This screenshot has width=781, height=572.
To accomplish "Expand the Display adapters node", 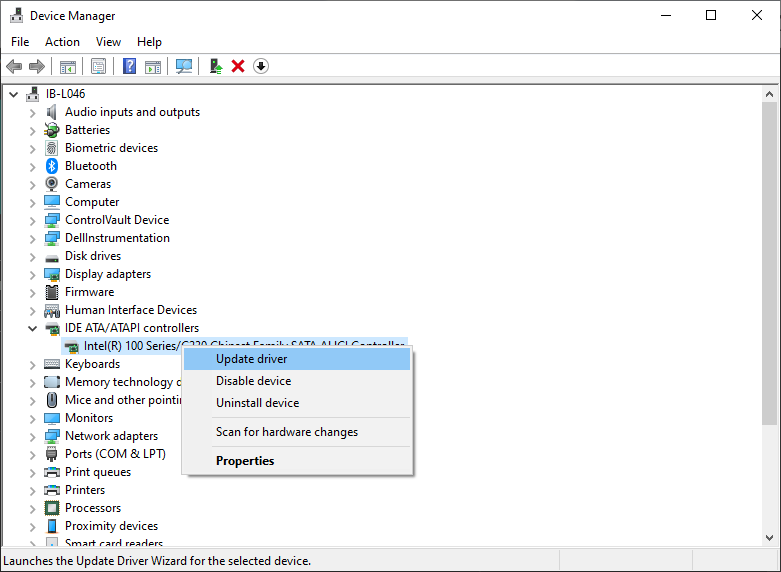I will point(33,275).
